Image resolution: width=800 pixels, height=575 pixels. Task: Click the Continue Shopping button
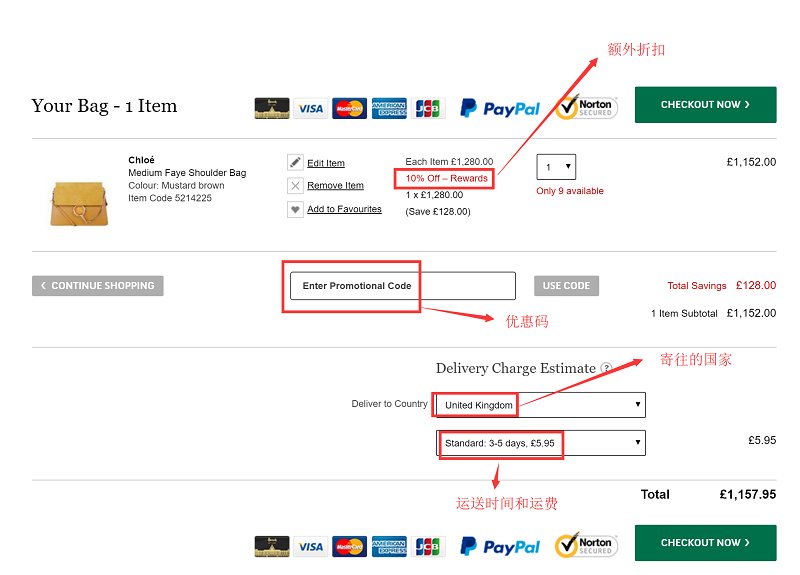tap(97, 286)
